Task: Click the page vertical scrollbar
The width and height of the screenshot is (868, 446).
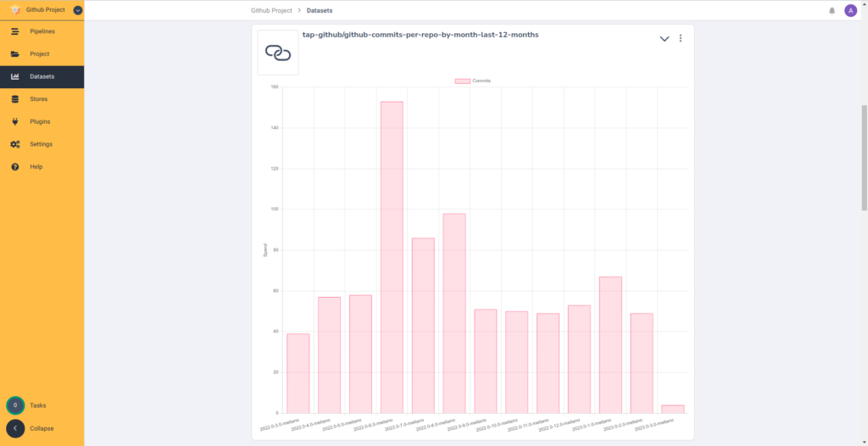Action: [x=864, y=161]
